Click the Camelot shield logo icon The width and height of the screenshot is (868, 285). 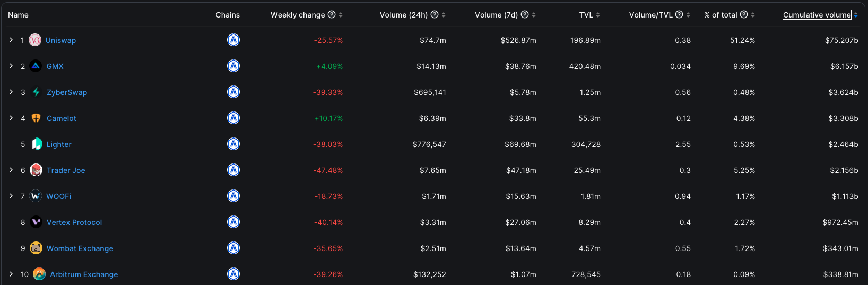pos(36,118)
